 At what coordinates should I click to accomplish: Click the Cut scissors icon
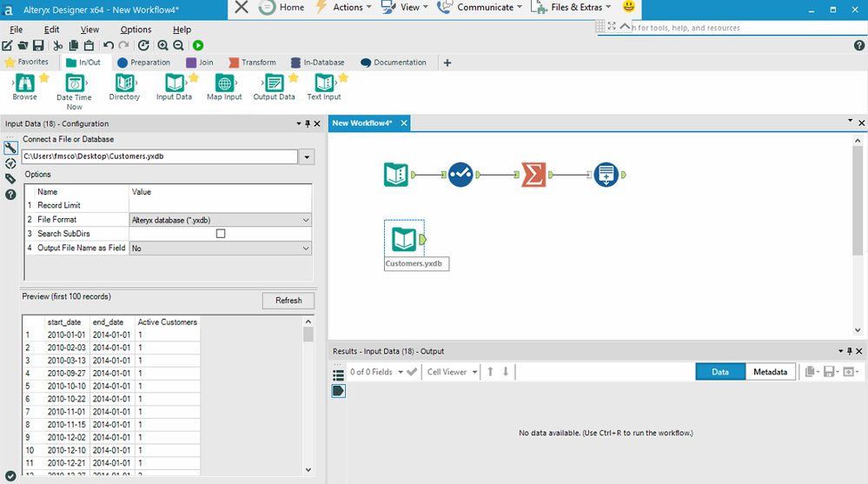(58, 45)
